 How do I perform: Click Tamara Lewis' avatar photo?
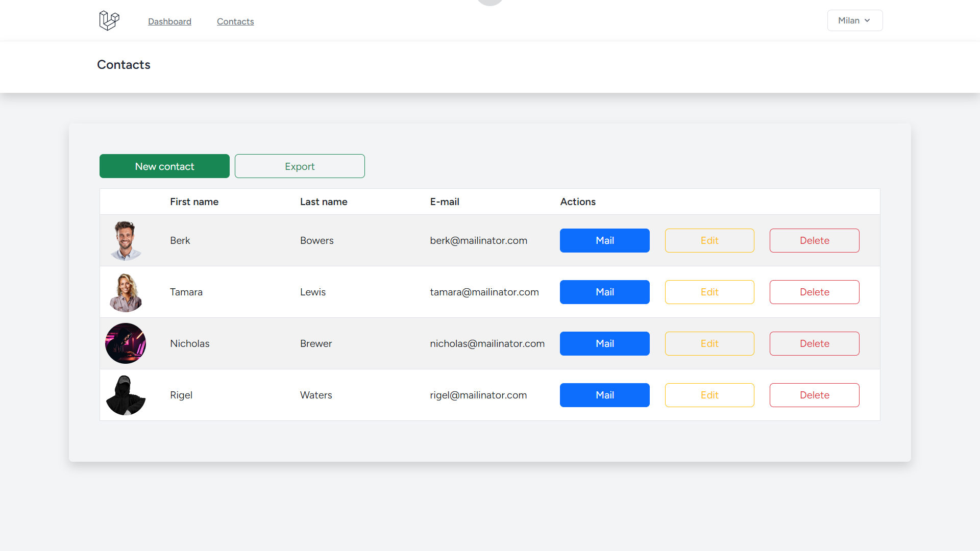[126, 292]
